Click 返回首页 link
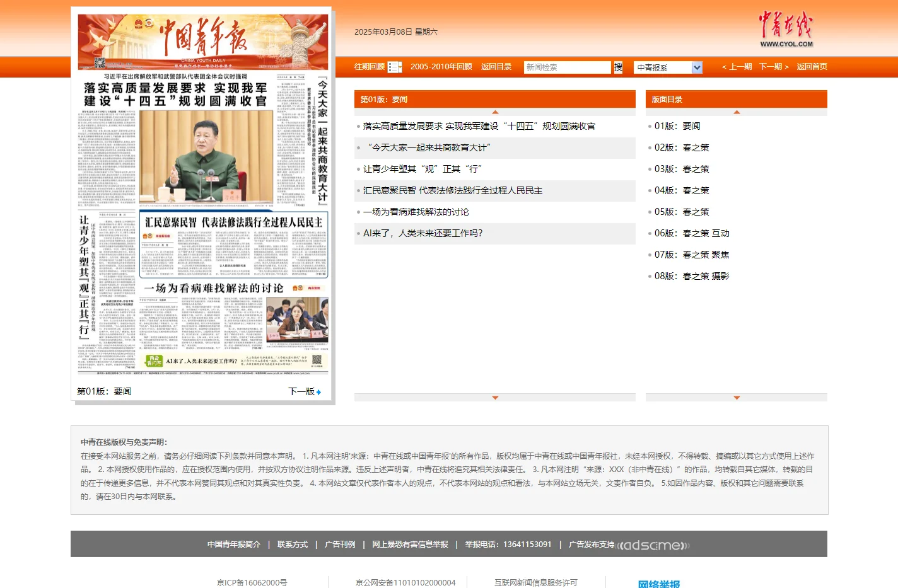 pyautogui.click(x=812, y=67)
